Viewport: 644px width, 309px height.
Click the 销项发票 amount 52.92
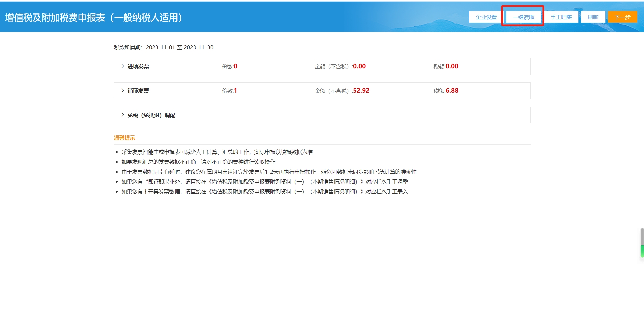tap(361, 91)
